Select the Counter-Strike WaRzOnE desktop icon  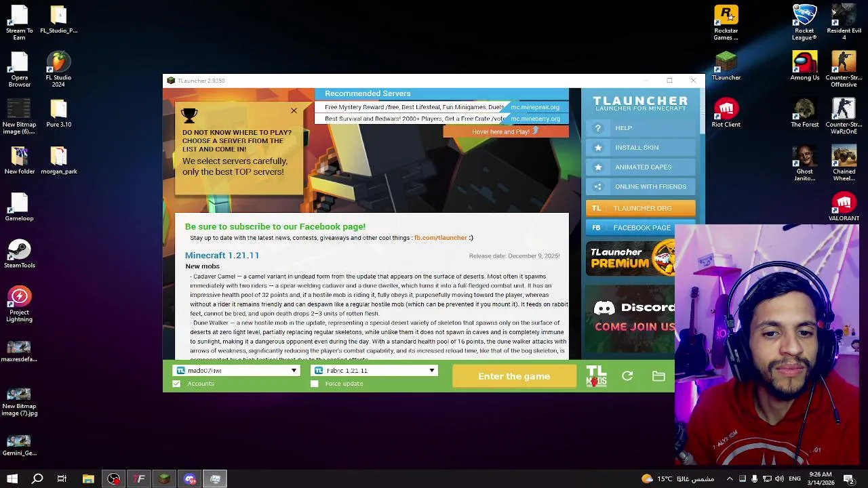[844, 117]
